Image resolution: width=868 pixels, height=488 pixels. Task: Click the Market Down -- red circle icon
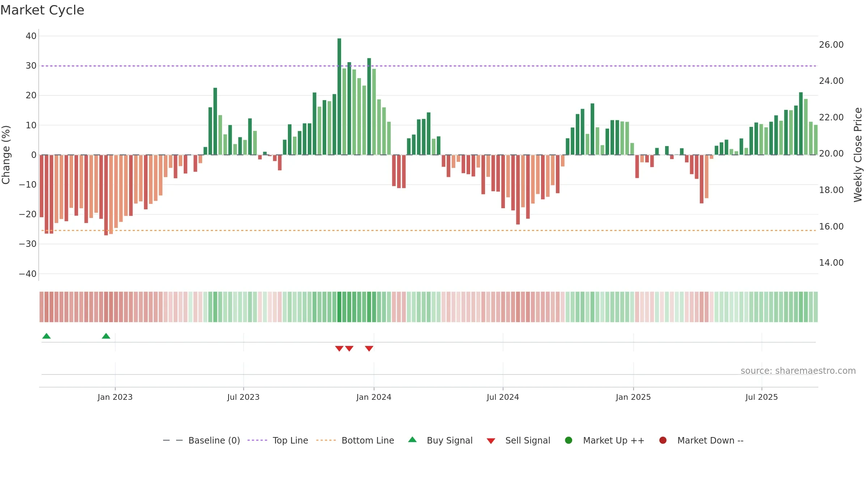point(663,440)
